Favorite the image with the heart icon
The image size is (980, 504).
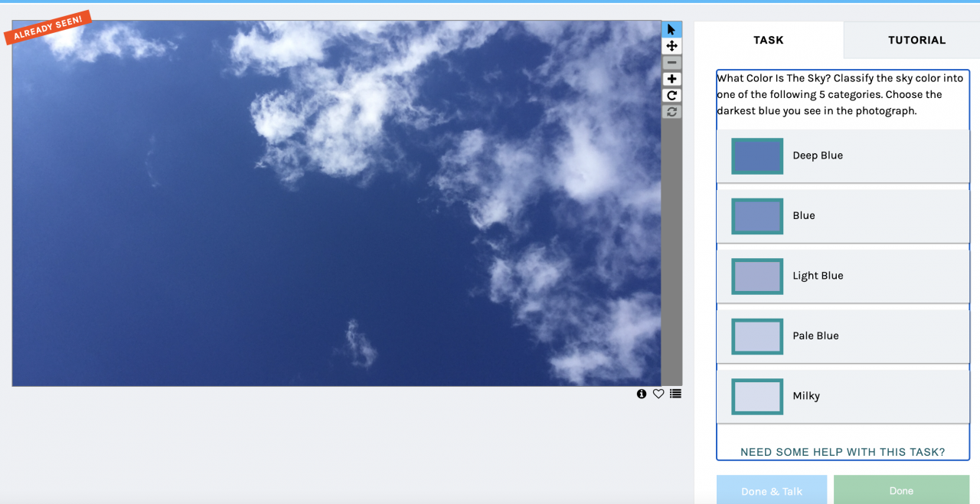click(x=658, y=394)
